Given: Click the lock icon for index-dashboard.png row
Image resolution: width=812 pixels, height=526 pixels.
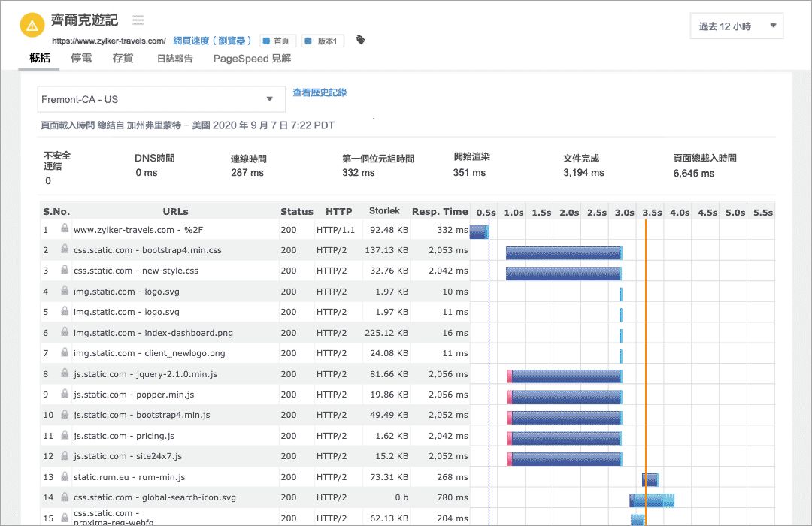Looking at the screenshot, I should tap(65, 332).
